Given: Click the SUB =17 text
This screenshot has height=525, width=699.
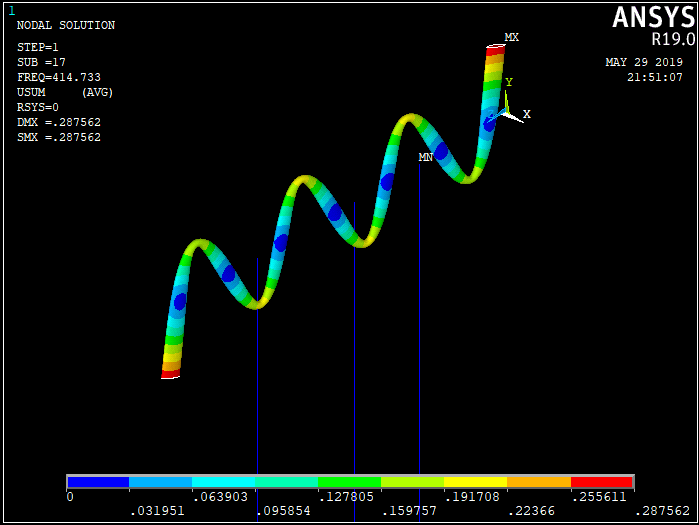Looking at the screenshot, I should click(41, 62).
